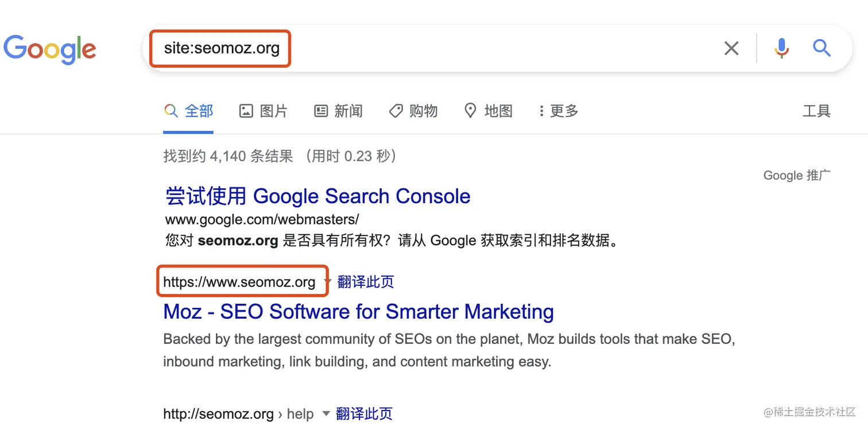Switch to the 全部 tab

(188, 111)
